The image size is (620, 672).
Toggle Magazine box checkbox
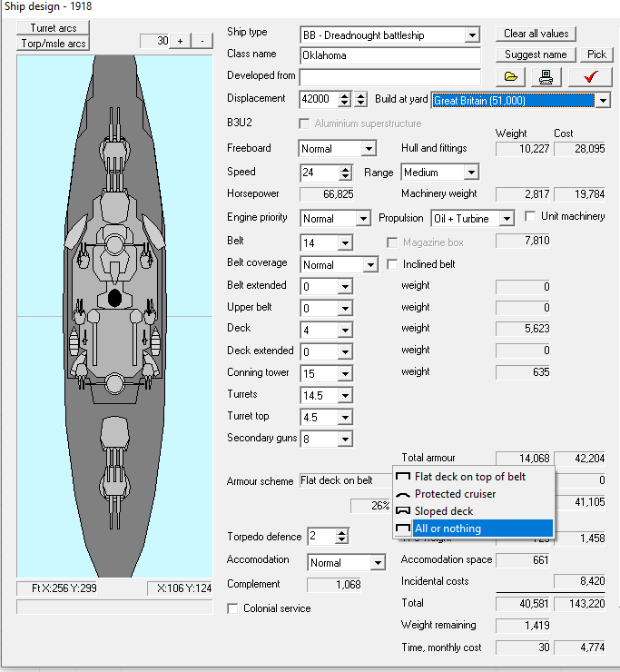(391, 242)
